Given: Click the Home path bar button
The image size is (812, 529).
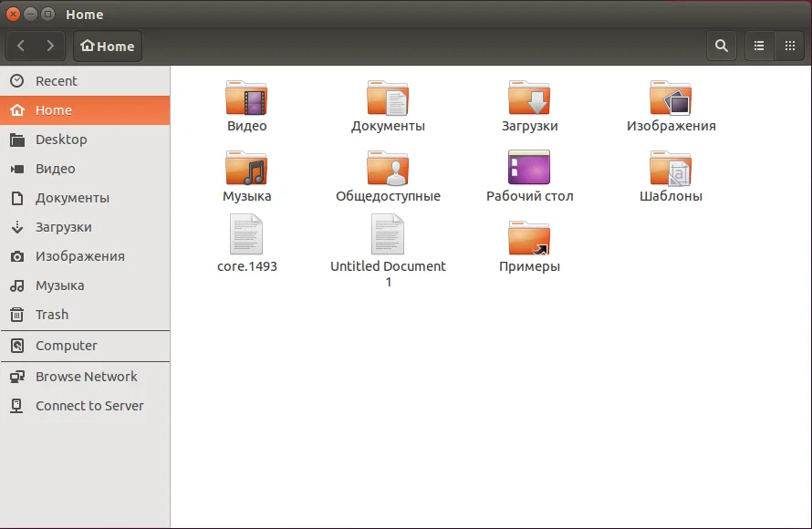Looking at the screenshot, I should pos(108,47).
